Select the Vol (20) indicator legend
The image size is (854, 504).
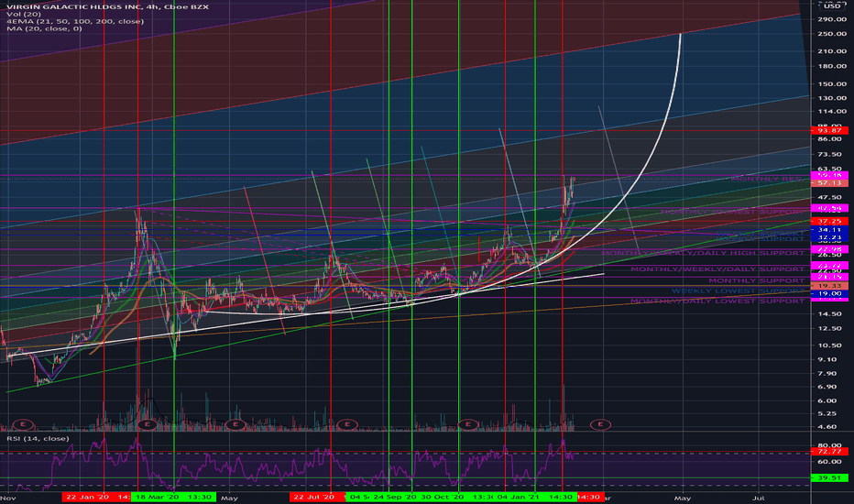tap(24, 14)
